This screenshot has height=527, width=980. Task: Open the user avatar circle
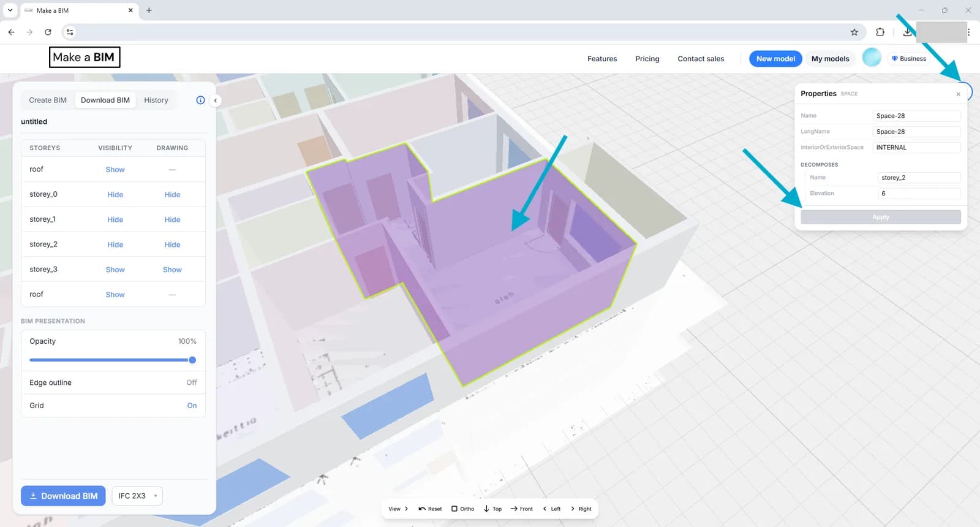click(x=872, y=58)
